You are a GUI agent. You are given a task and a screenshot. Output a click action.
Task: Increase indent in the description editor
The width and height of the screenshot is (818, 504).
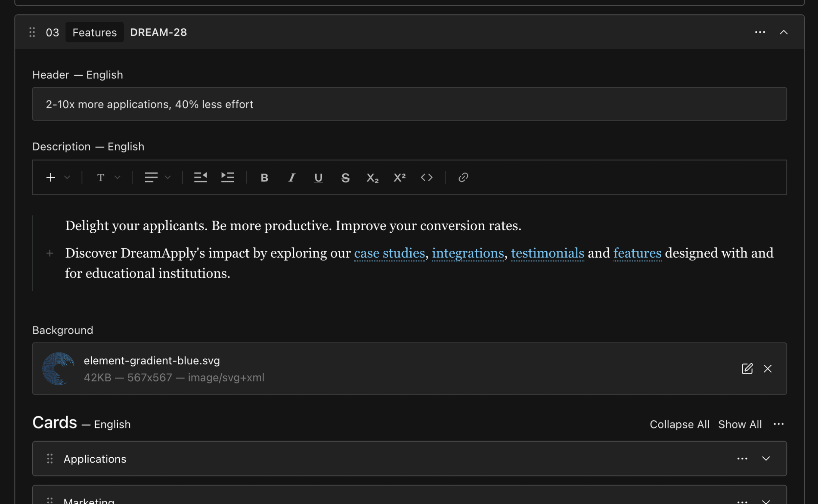228,177
